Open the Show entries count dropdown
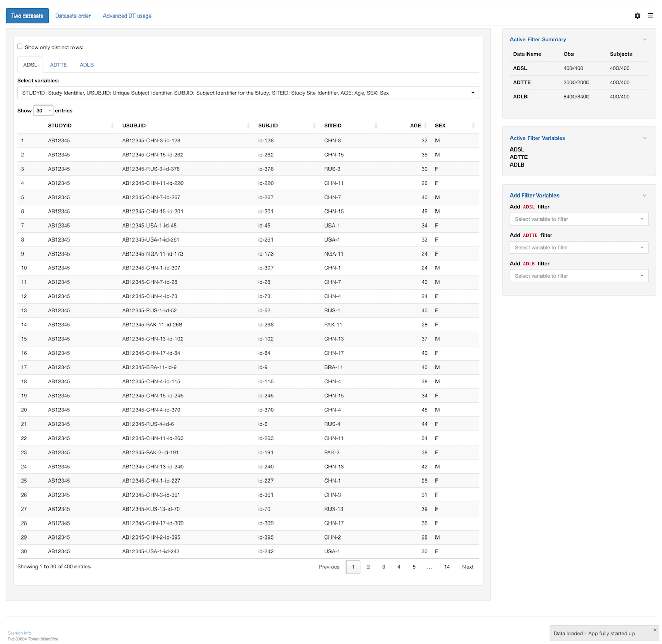 [x=43, y=111]
